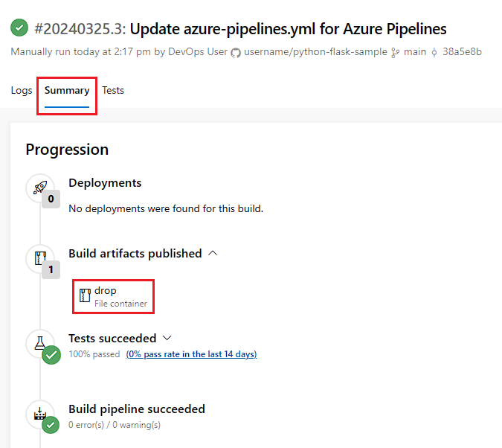Click the commit icon beside 38a5e8b

(434, 52)
